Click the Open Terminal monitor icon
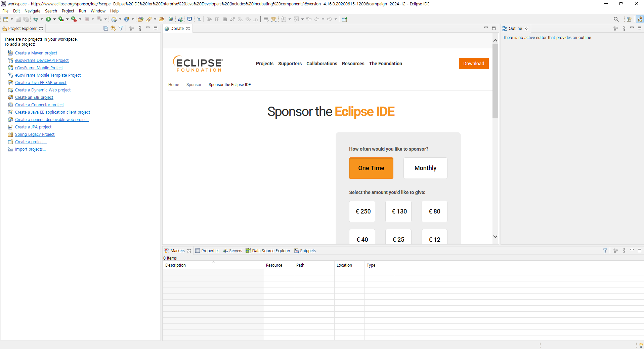644x349 pixels. click(190, 19)
